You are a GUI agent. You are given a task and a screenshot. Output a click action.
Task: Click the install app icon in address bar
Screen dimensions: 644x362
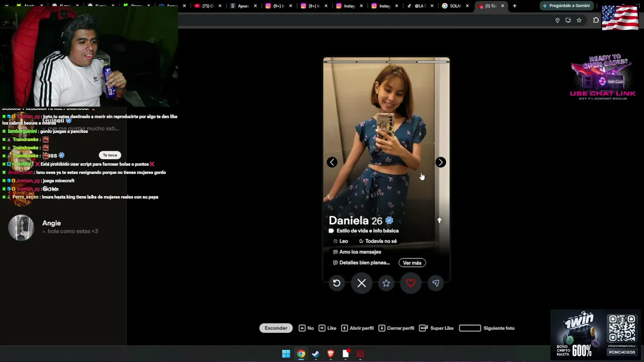[568, 20]
